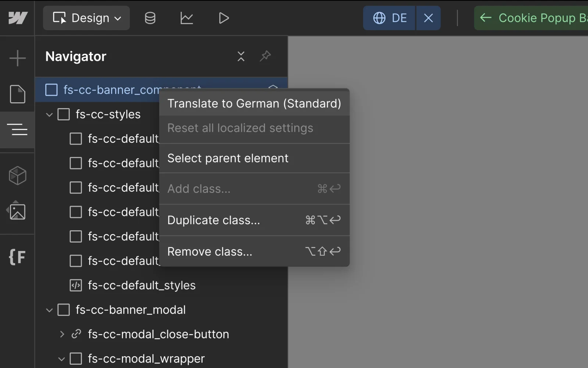Open the Pages panel icon
This screenshot has height=368, width=588.
point(17,94)
